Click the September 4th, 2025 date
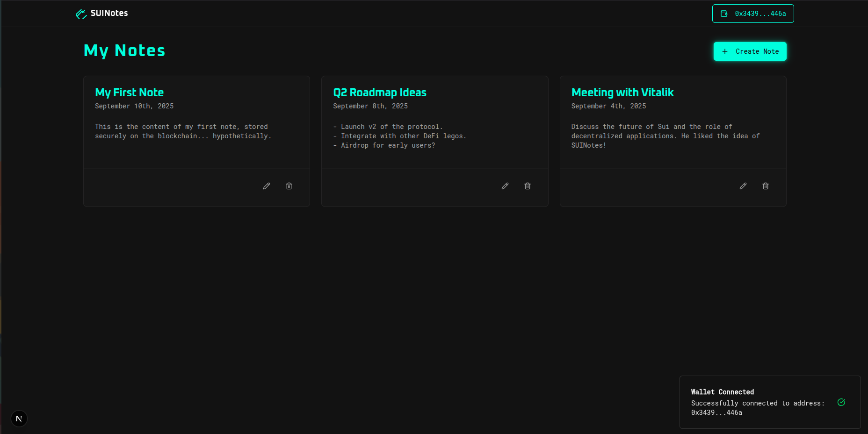The width and height of the screenshot is (868, 434). (x=608, y=106)
